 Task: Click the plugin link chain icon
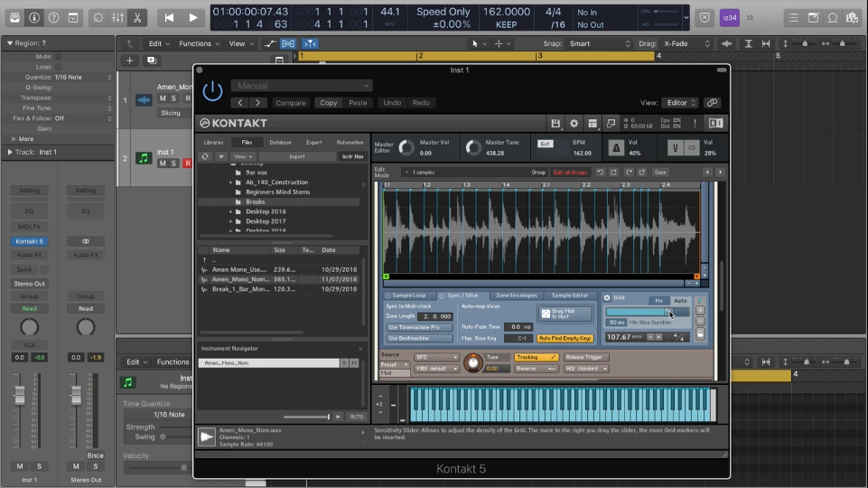(713, 102)
